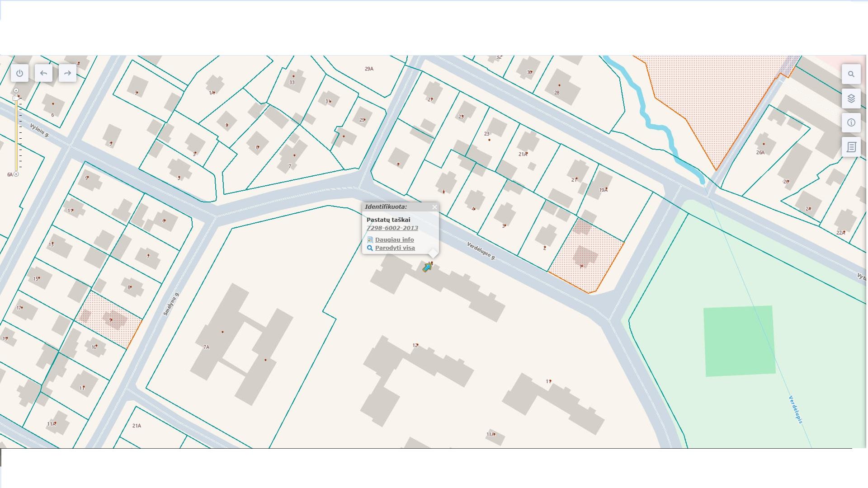Click the power/reset map button

pyautogui.click(x=19, y=73)
